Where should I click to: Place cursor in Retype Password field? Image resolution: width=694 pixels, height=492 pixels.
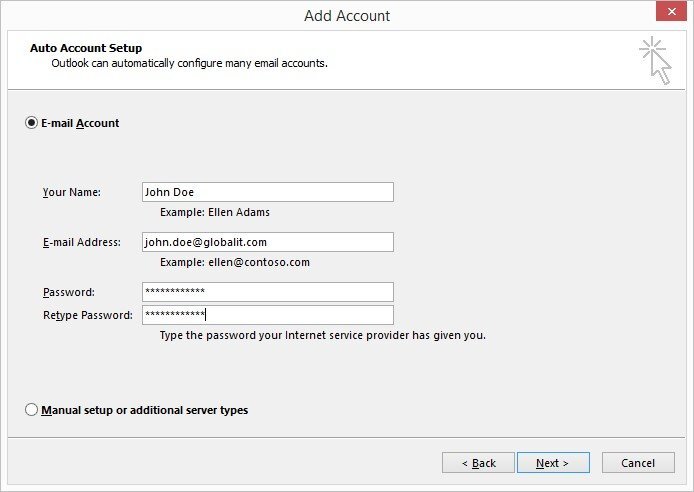pyautogui.click(x=267, y=315)
